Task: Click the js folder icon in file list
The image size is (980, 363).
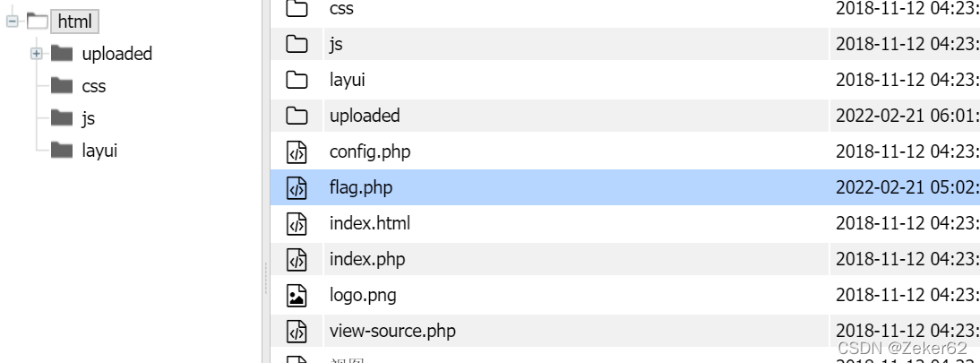Action: 297,44
